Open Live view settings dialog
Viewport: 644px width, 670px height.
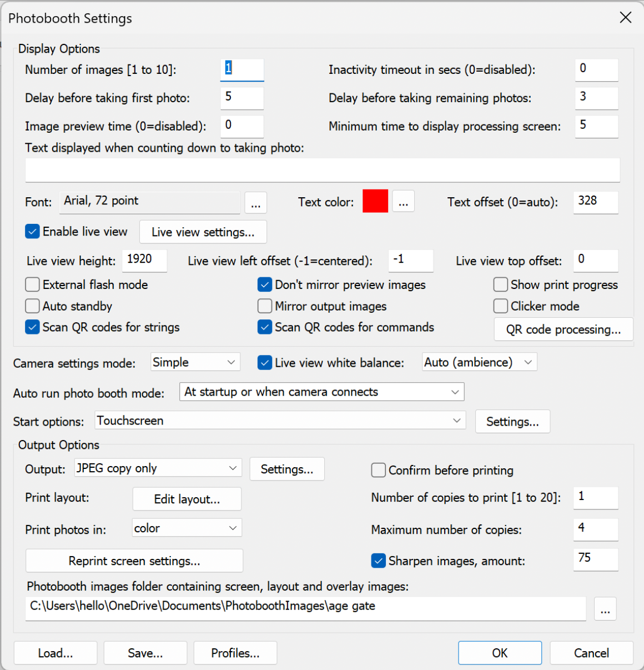[x=203, y=232]
